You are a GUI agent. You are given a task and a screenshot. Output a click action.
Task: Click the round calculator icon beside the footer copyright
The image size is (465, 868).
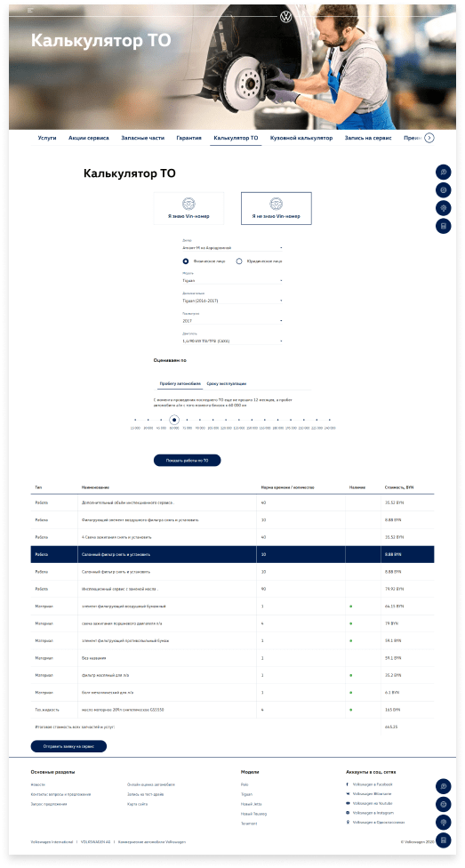coord(443,840)
